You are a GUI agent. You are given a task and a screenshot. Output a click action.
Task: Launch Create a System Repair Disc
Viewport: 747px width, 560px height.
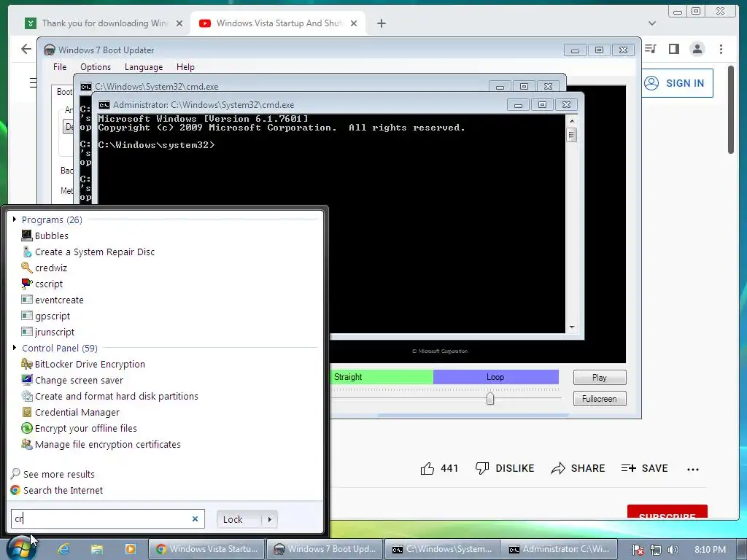(88, 252)
